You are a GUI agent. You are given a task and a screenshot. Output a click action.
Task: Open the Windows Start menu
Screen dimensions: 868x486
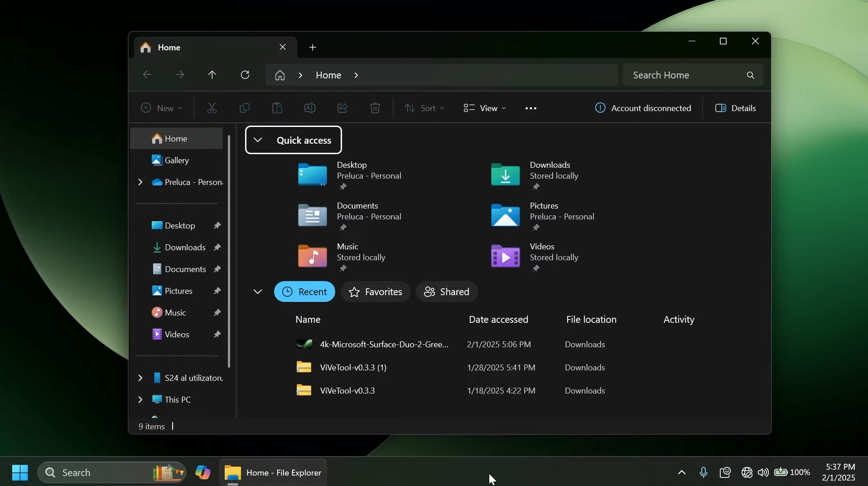click(x=20, y=472)
